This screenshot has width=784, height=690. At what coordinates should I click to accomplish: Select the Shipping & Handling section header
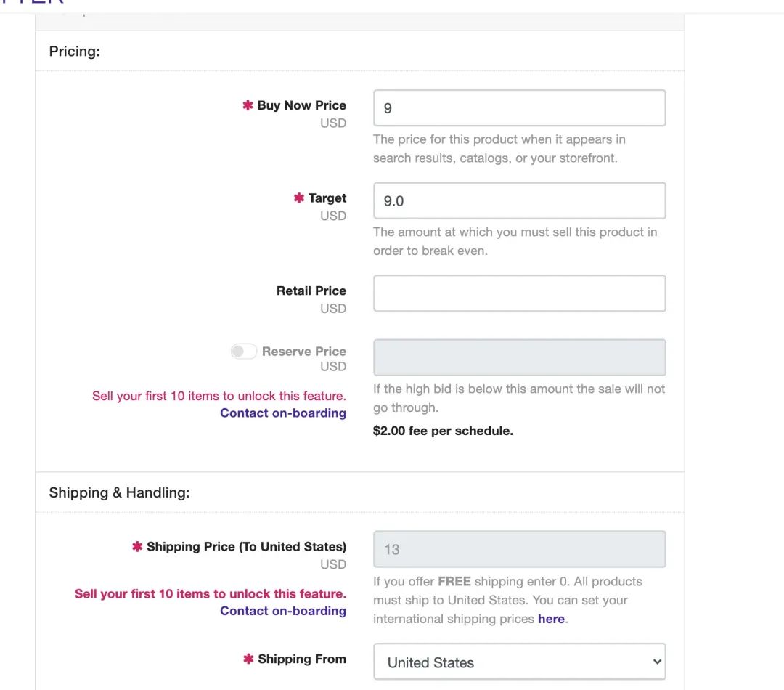tap(119, 493)
